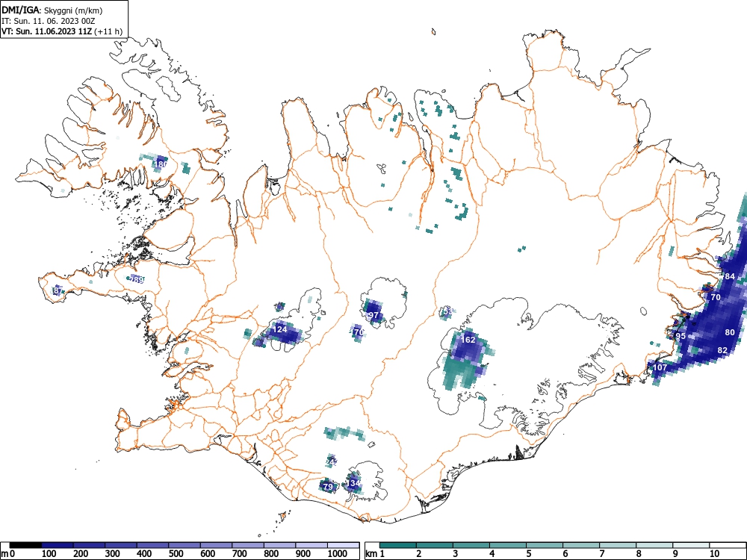Click the 189 visibility value label
747x560 pixels.
click(137, 280)
